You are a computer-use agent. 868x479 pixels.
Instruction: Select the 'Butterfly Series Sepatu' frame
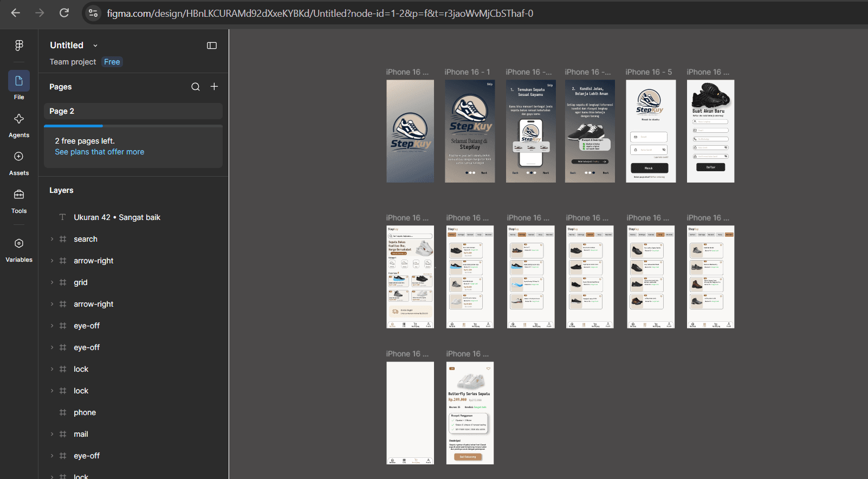coord(470,413)
